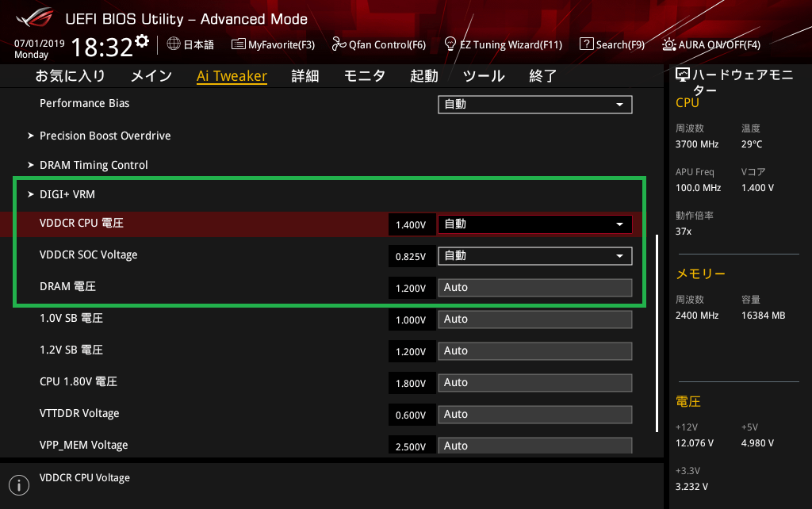Toggle AURA ON/OFF(F4)

click(x=719, y=44)
